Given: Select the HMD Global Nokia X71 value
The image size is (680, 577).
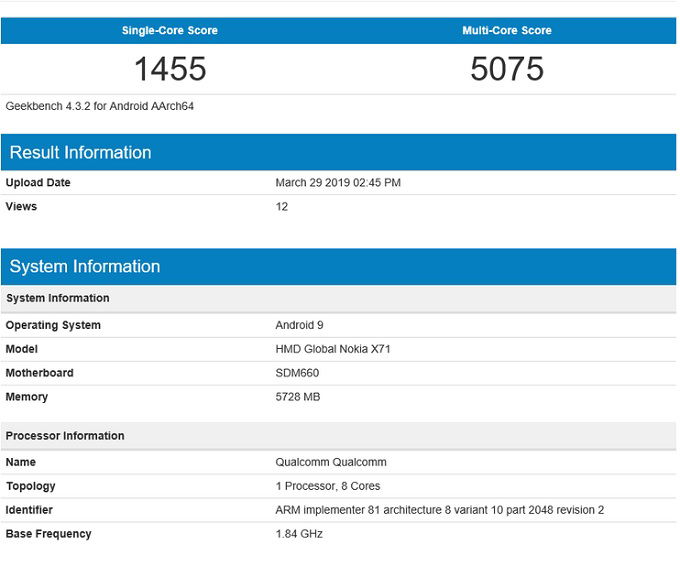Looking at the screenshot, I should pyautogui.click(x=333, y=349).
